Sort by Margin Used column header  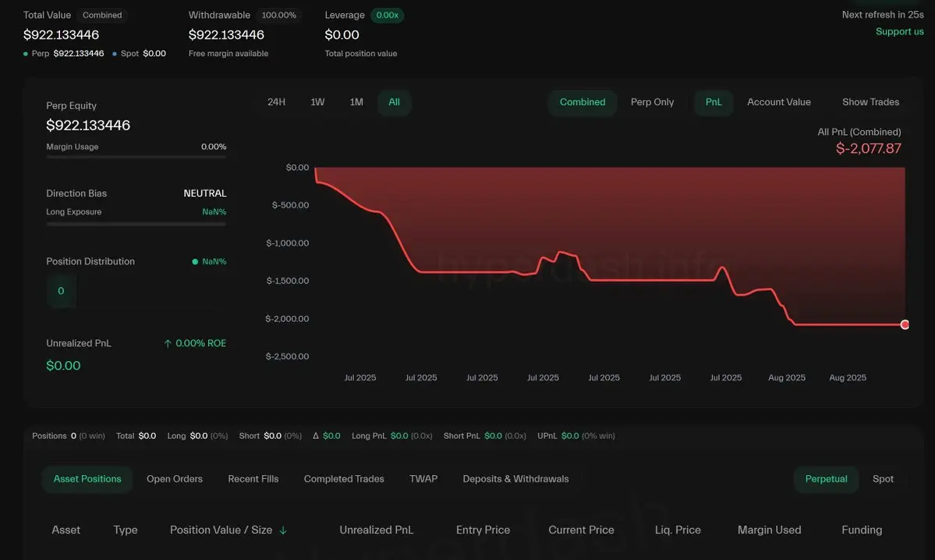(769, 530)
